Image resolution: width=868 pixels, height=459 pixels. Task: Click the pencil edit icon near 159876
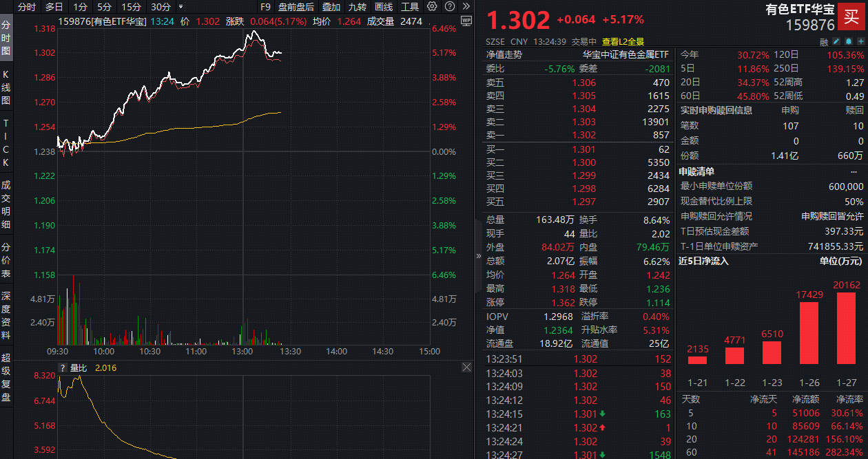click(836, 41)
